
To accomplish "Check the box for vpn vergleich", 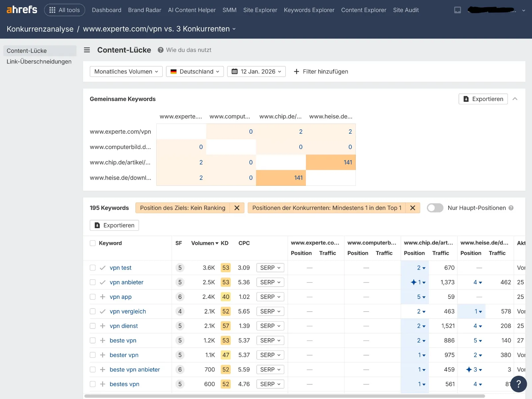I will pyautogui.click(x=93, y=311).
